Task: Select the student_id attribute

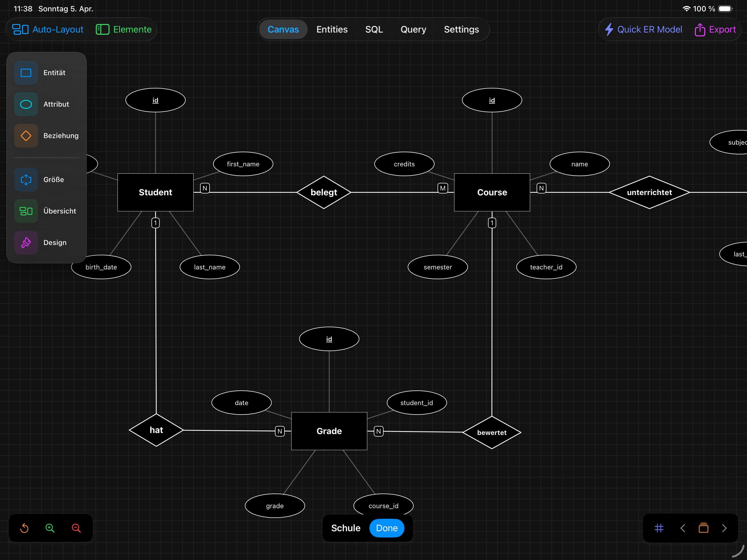Action: [417, 403]
